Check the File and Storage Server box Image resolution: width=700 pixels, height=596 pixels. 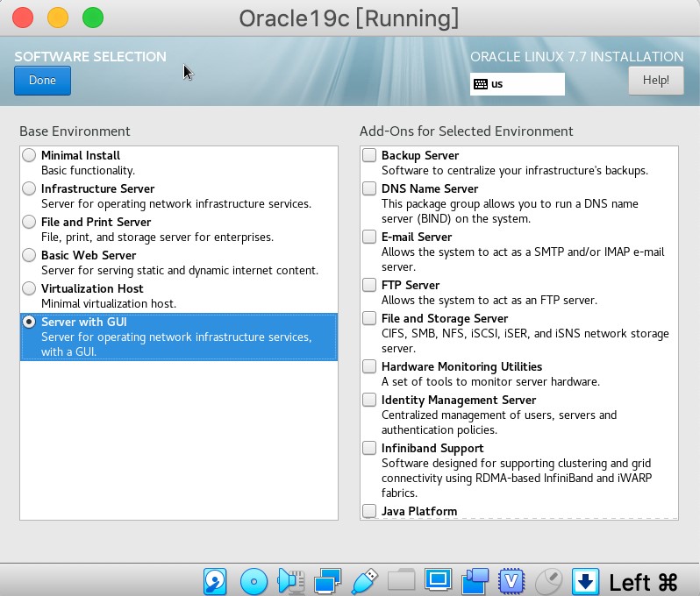[x=369, y=318]
